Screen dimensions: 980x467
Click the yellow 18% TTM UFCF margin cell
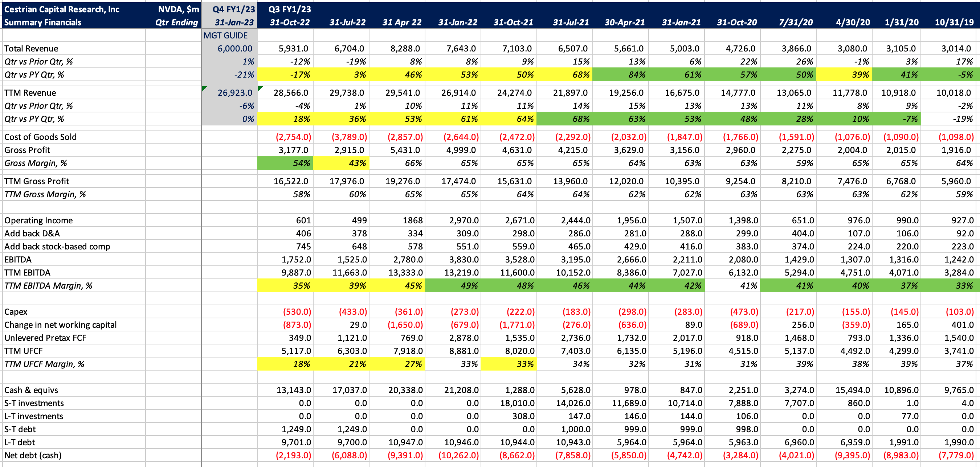pos(285,364)
